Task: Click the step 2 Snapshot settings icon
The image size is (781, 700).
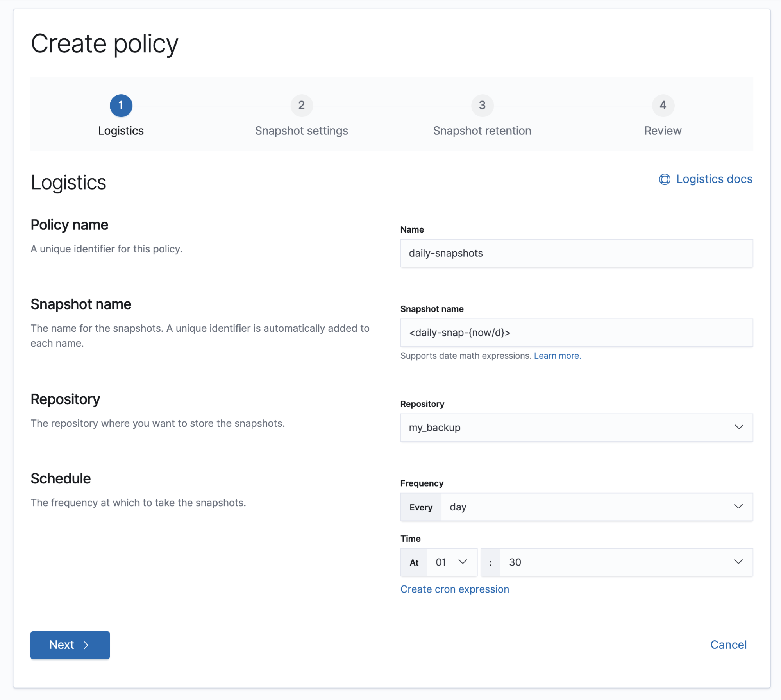Action: [x=301, y=105]
